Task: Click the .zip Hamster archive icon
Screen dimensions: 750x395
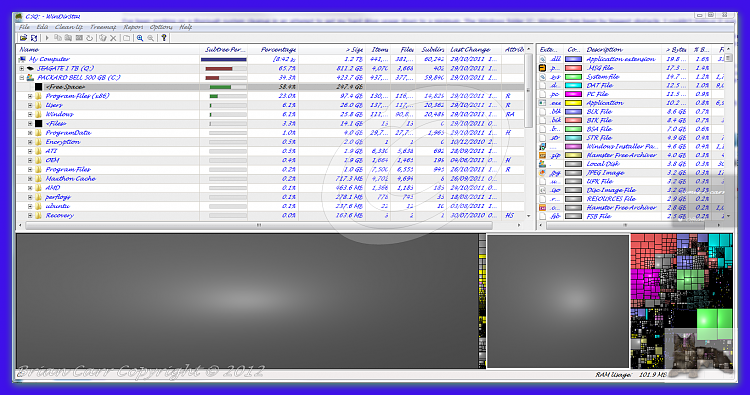Action: (x=543, y=155)
